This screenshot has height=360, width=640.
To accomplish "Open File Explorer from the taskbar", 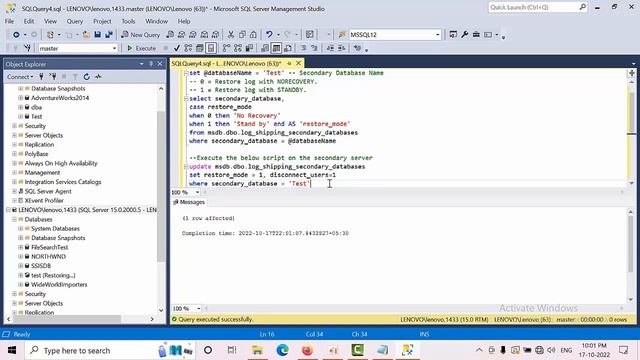I will coord(257,350).
